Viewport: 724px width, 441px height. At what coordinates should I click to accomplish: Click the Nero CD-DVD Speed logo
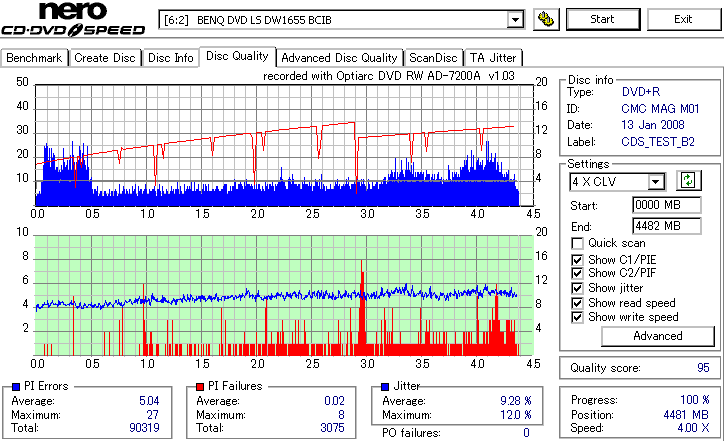click(x=73, y=19)
